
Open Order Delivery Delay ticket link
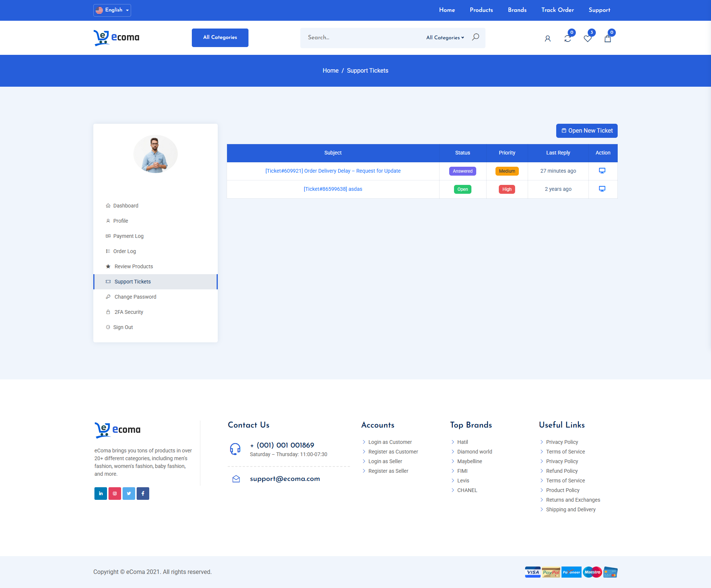(333, 171)
